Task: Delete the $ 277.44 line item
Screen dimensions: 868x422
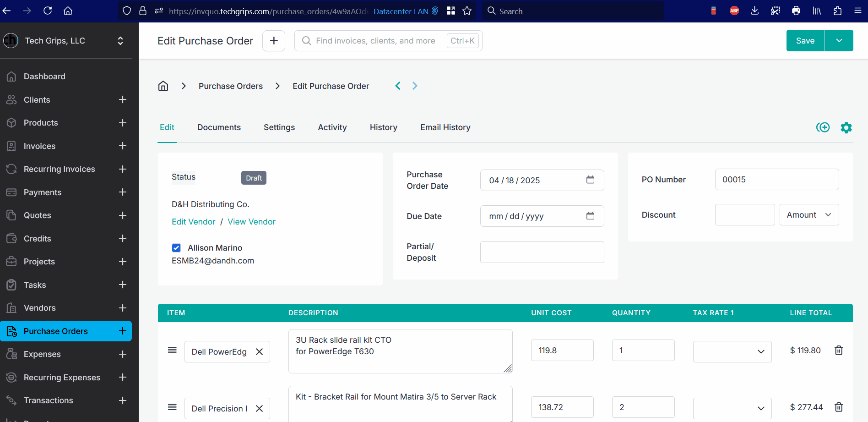Action: tap(839, 407)
